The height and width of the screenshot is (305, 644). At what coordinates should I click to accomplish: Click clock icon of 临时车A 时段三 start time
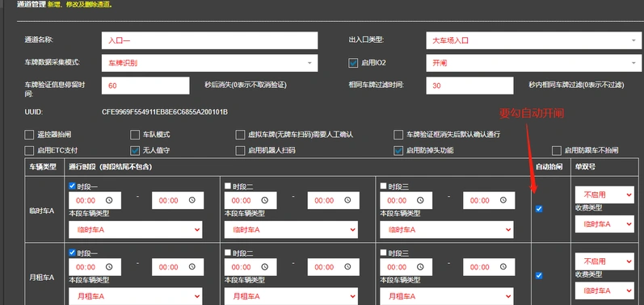(420, 200)
